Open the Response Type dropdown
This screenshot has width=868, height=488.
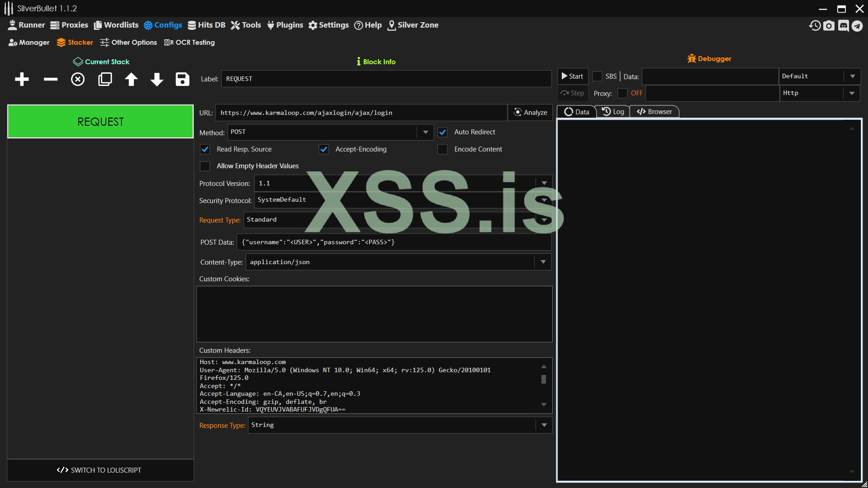click(544, 425)
